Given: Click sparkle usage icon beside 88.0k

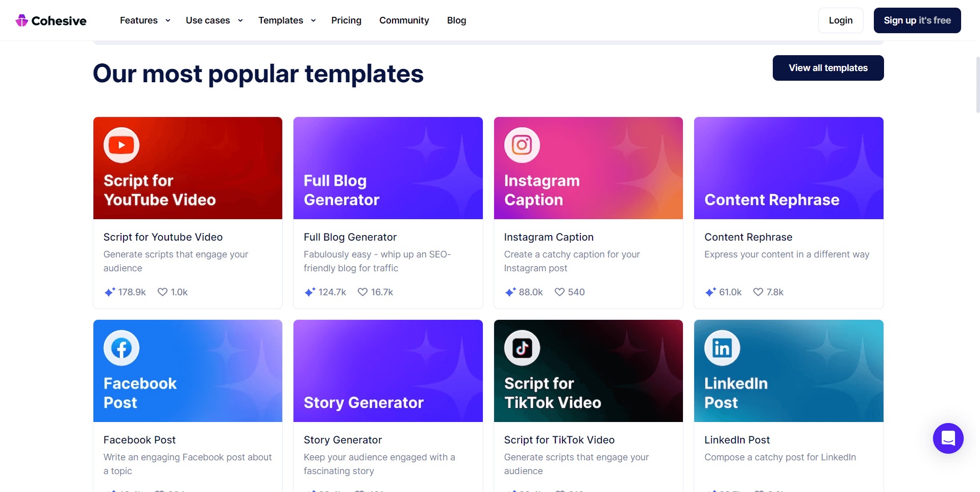Looking at the screenshot, I should pos(510,292).
